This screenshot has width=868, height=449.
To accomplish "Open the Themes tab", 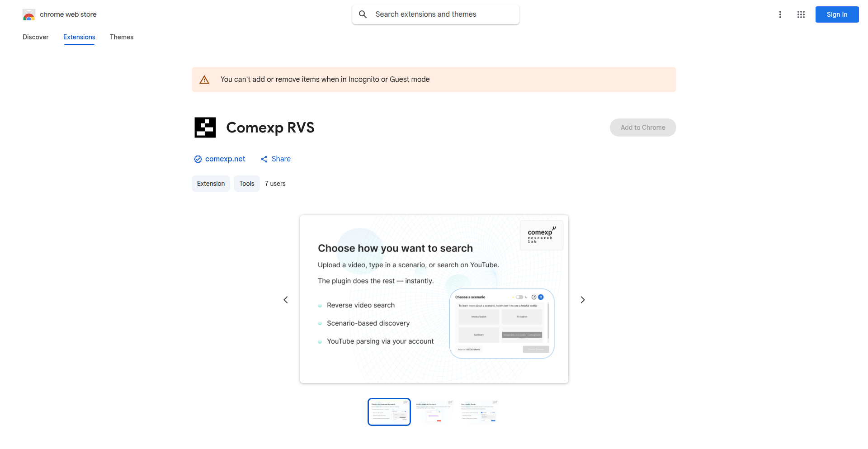I will coord(122,37).
